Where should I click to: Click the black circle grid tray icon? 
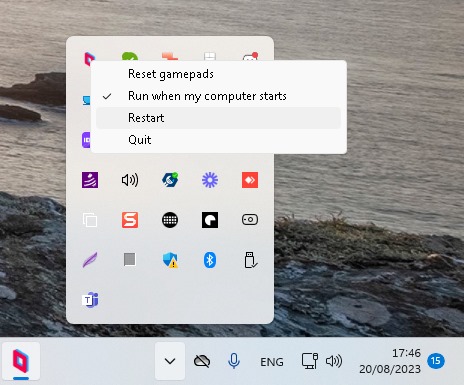click(170, 220)
